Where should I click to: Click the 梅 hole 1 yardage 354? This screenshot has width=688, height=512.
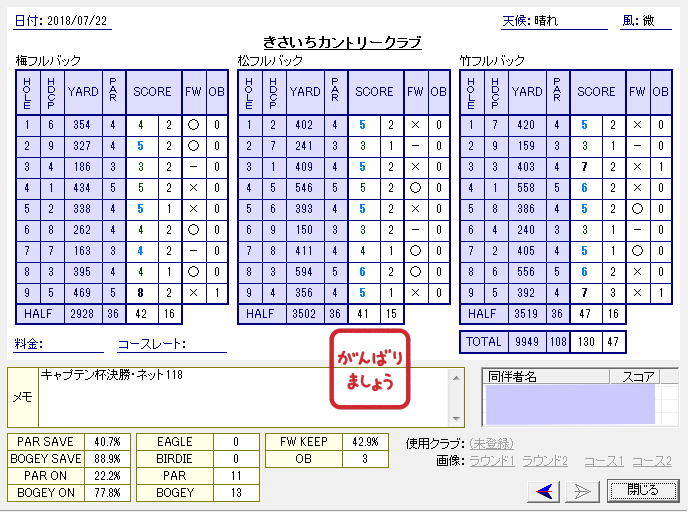coord(82,125)
